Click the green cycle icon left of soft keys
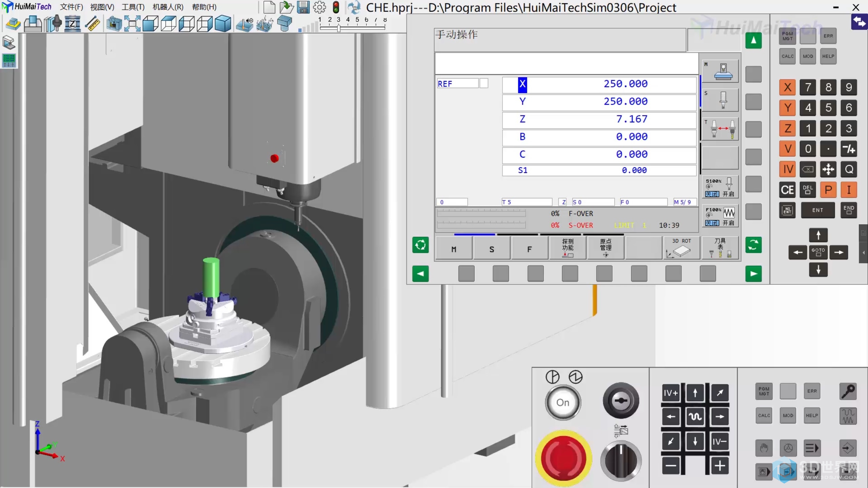Screen dimensions: 868x488 [420, 245]
